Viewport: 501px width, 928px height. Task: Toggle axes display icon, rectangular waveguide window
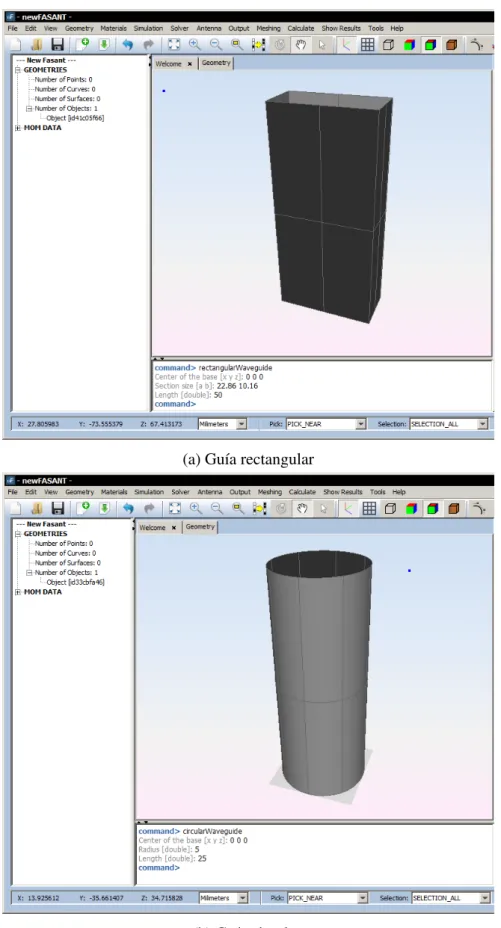(x=347, y=44)
